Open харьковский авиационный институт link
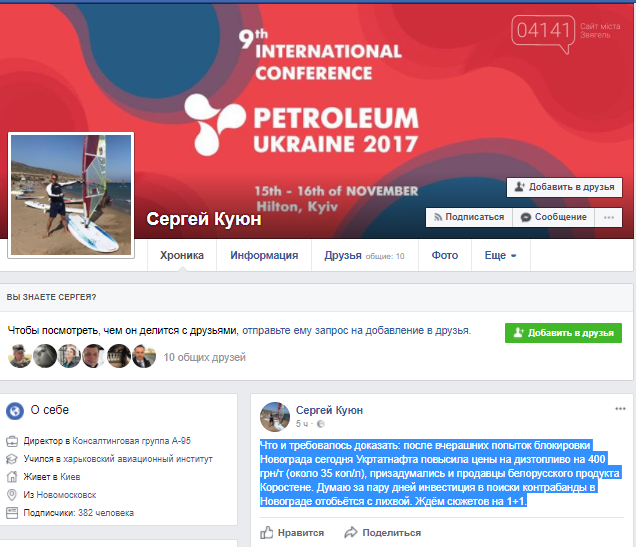Screen dimensions: 636x547 (138, 459)
